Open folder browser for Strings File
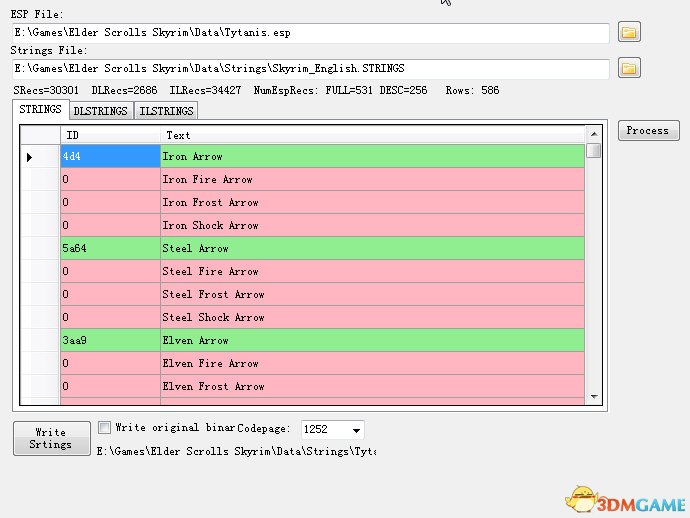Screen dimensions: 690x518 click(629, 68)
